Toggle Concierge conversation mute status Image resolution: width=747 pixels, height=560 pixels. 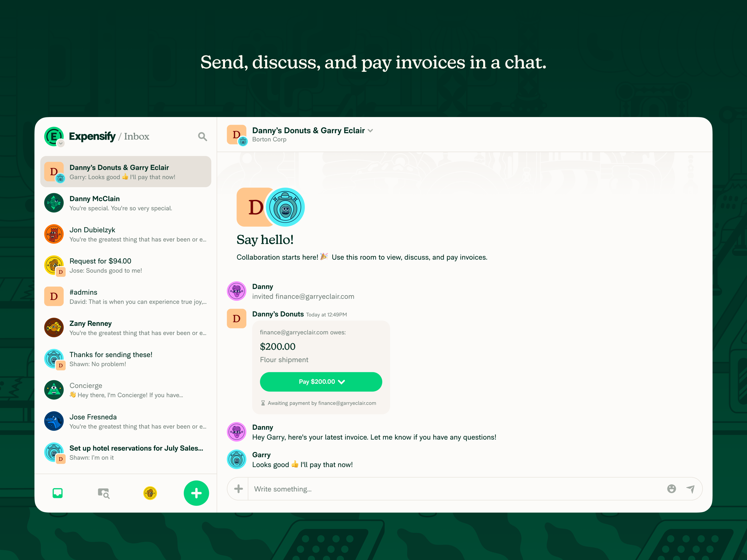point(125,389)
